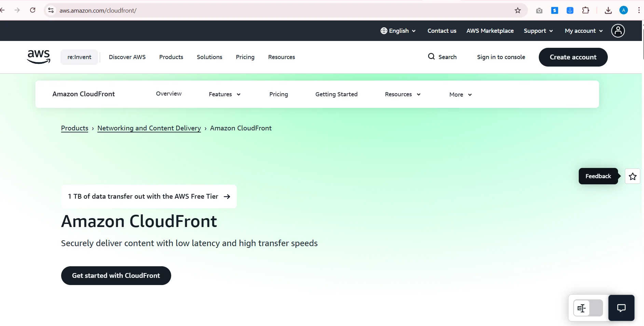Open the Chrome three-dot menu
Screen dimensions: 644x326
tap(639, 10)
